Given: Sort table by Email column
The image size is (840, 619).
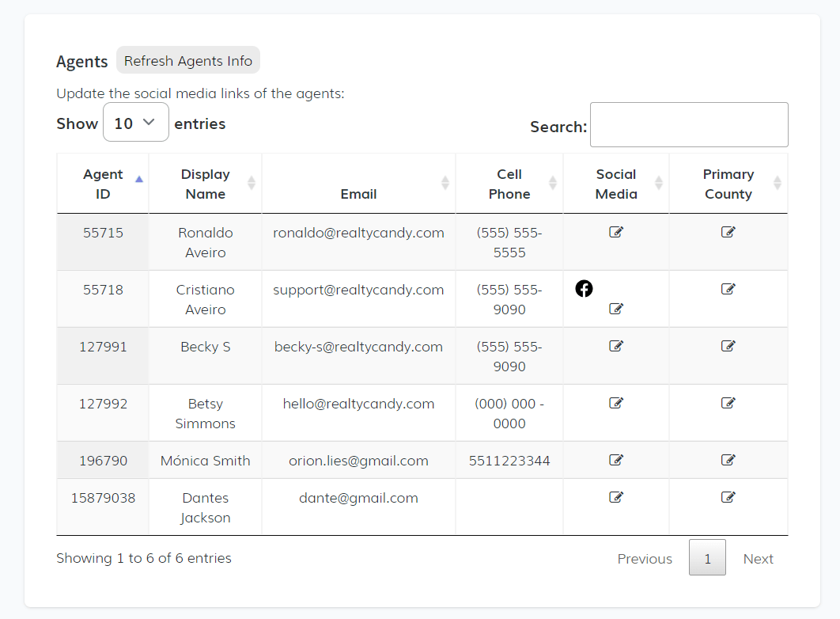Looking at the screenshot, I should click(358, 193).
